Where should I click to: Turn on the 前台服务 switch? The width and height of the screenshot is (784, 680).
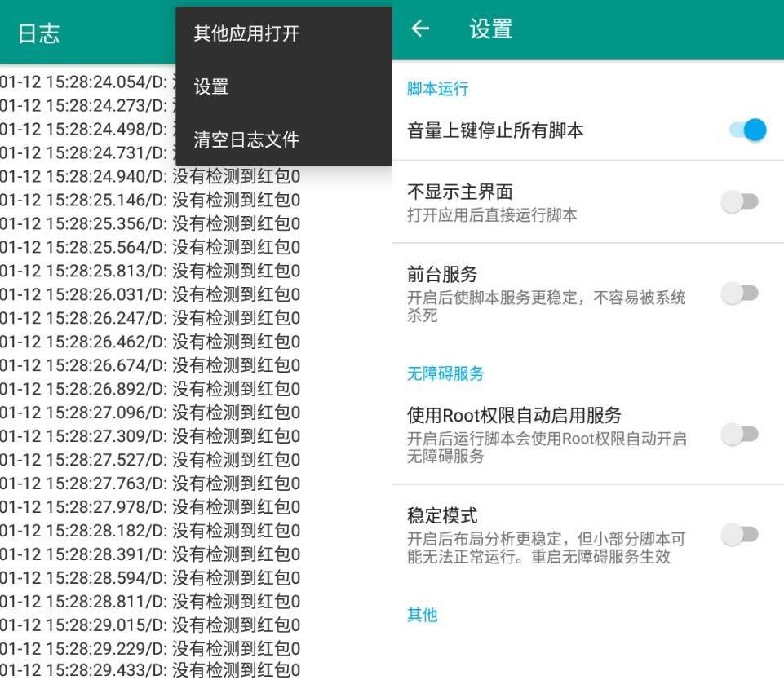[741, 294]
